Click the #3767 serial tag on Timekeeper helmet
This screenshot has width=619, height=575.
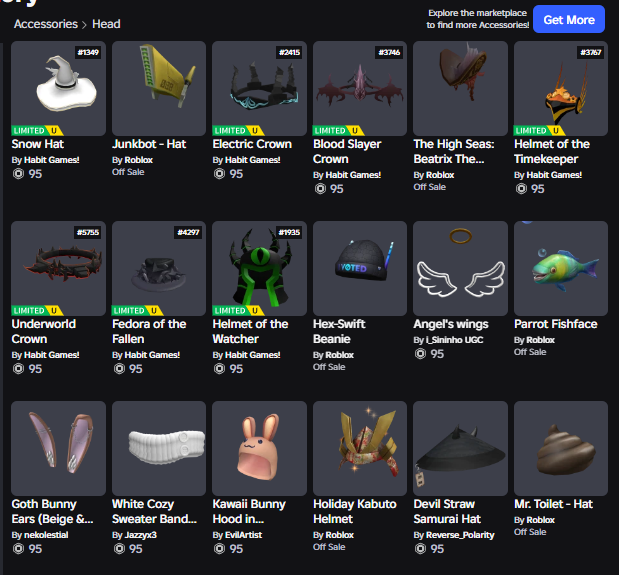(591, 52)
